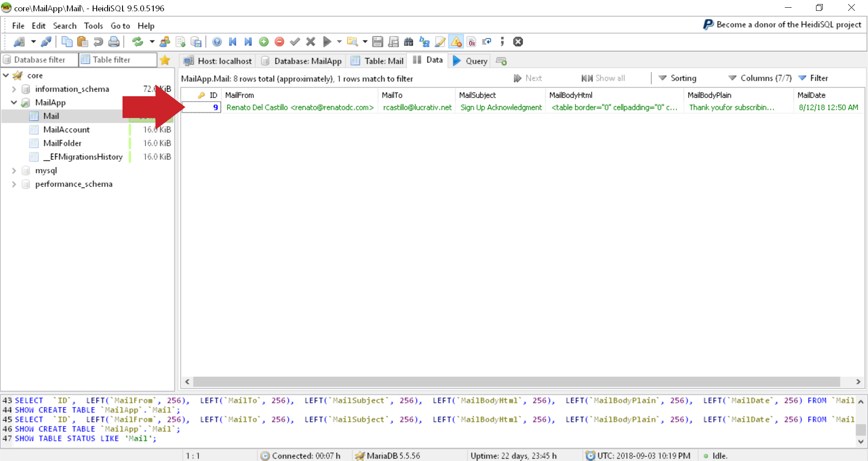Select the MailAccount table in tree

click(66, 130)
